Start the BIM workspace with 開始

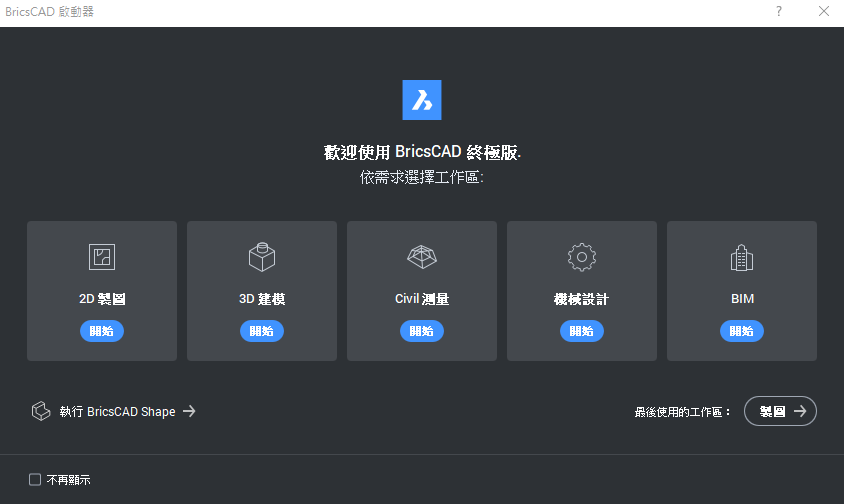(742, 331)
